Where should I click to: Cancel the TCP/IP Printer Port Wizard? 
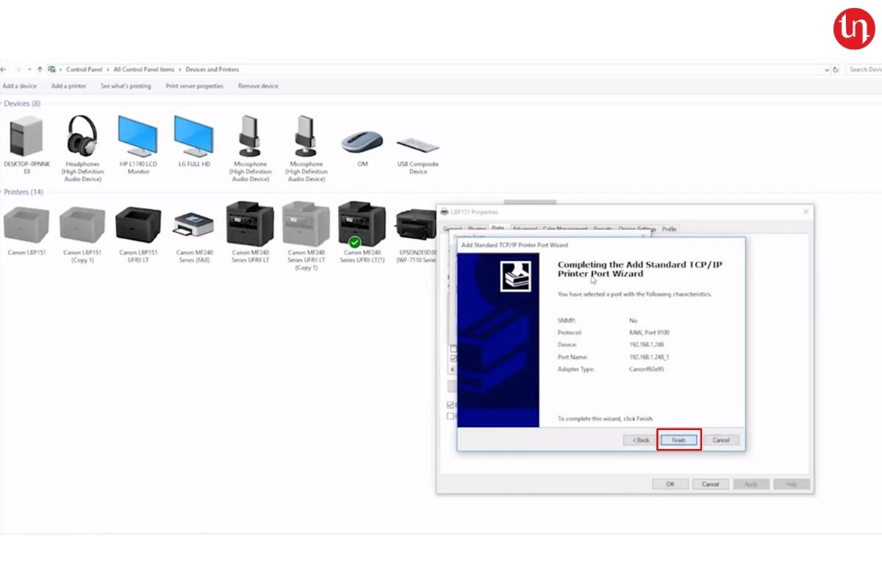(x=721, y=440)
